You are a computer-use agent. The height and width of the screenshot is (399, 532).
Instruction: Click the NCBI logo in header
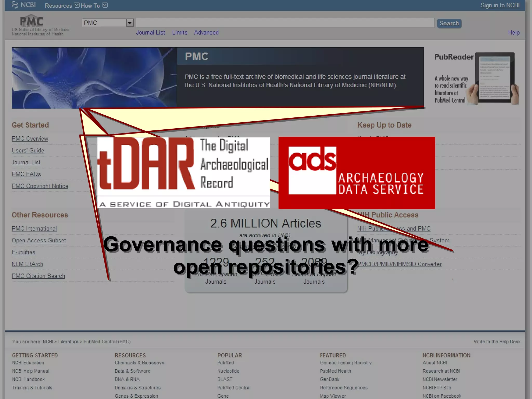point(24,5)
